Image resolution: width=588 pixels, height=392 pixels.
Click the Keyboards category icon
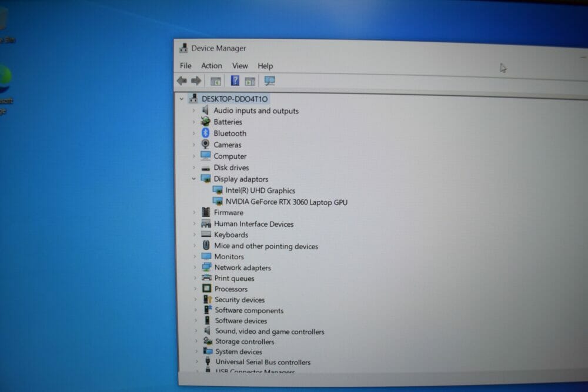click(x=206, y=234)
